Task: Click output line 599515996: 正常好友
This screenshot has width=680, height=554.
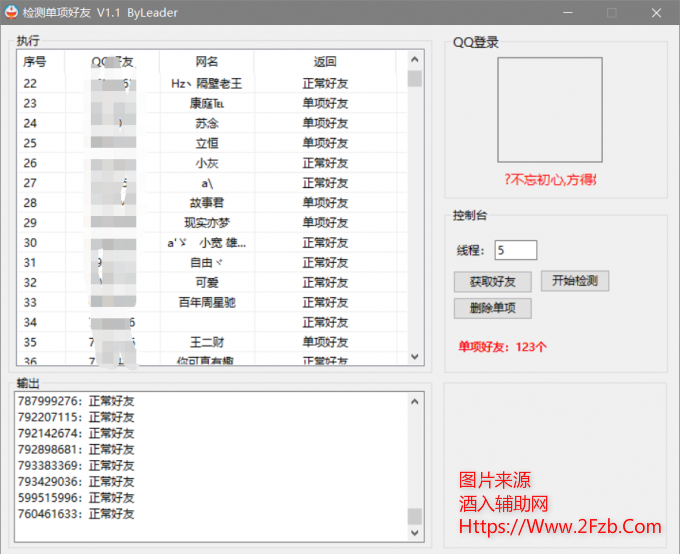Action: tap(76, 498)
